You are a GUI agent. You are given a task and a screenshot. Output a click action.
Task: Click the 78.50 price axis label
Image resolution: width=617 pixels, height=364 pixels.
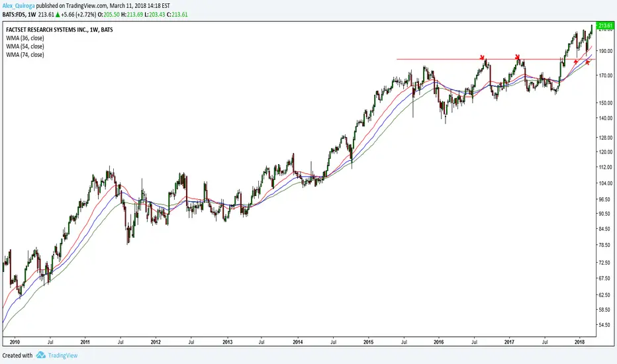click(604, 245)
